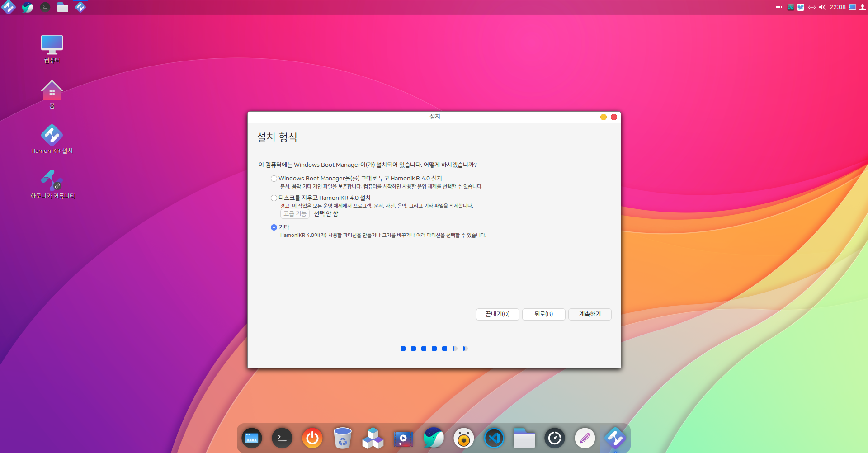Select the '기타' radio option
868x453 pixels.
tap(274, 227)
